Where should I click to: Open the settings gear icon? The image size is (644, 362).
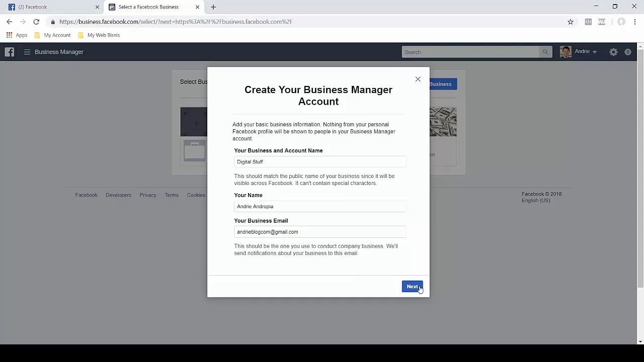613,52
